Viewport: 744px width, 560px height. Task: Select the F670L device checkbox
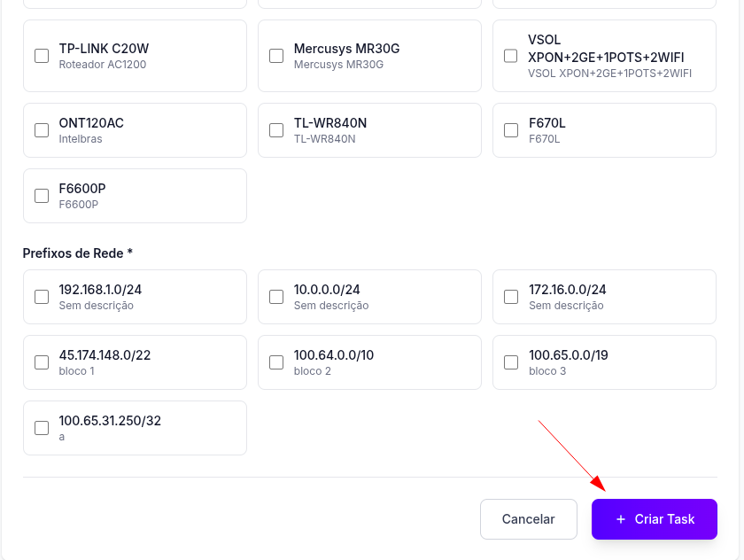pos(511,130)
